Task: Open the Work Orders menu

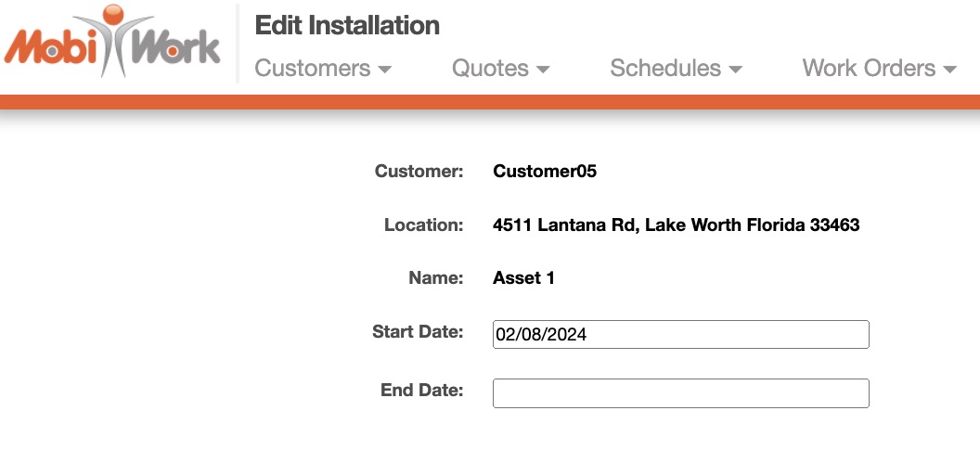Action: click(869, 68)
